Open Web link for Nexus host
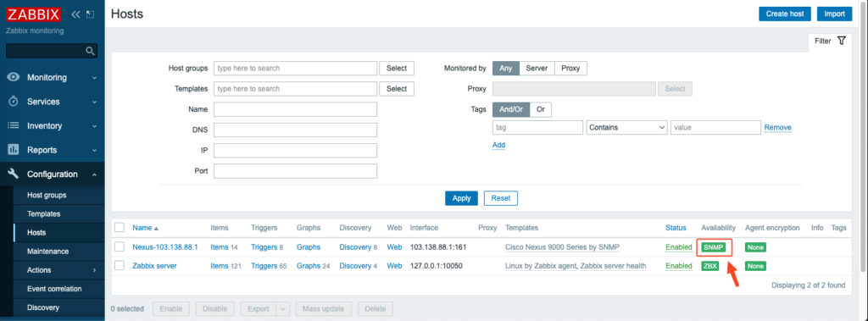The image size is (868, 321). pyautogui.click(x=394, y=246)
